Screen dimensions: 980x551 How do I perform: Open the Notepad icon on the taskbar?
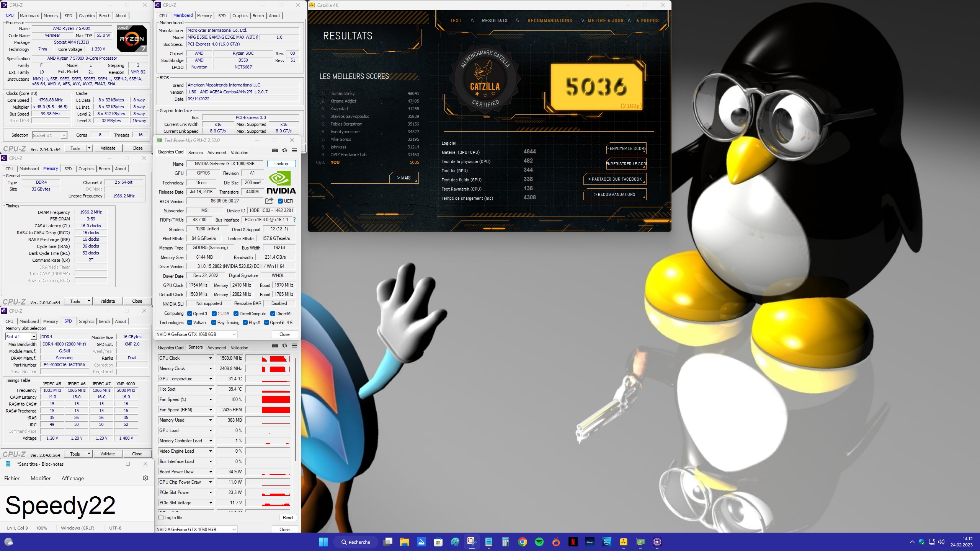tap(488, 542)
